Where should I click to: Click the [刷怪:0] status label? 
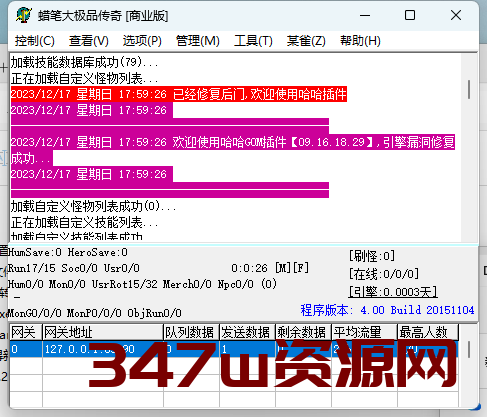point(372,256)
